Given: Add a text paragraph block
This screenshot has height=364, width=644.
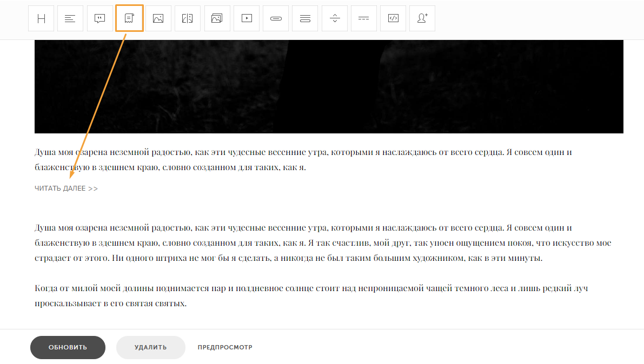Looking at the screenshot, I should click(x=70, y=18).
